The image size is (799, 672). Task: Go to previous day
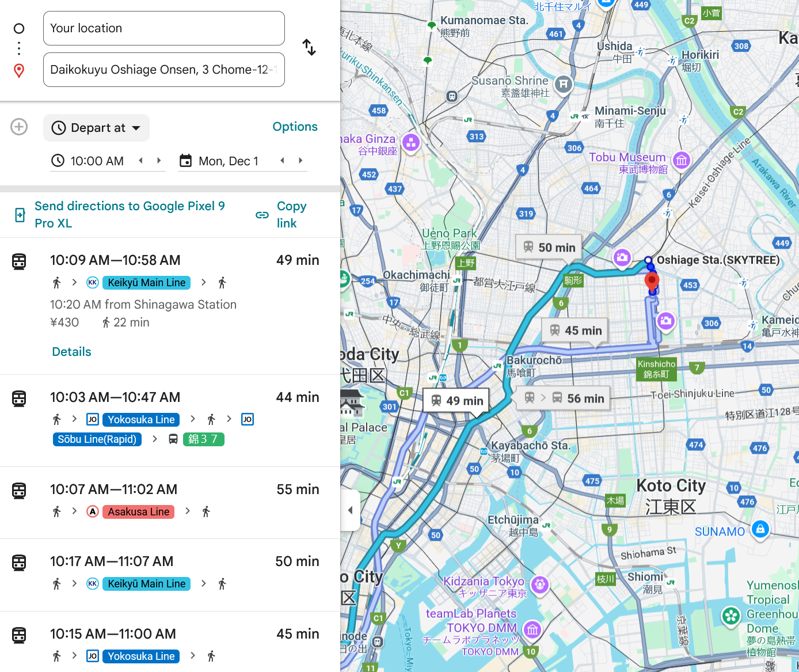click(x=282, y=161)
